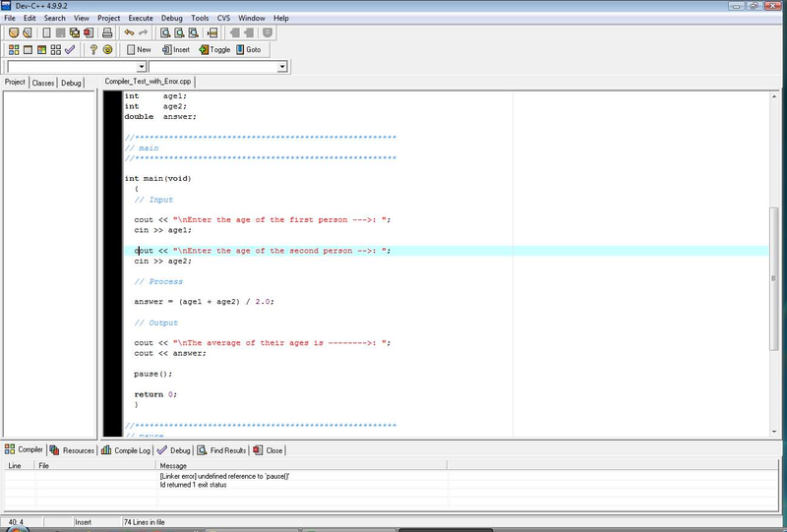Click the editor scrollbar up arrow

coord(773,96)
